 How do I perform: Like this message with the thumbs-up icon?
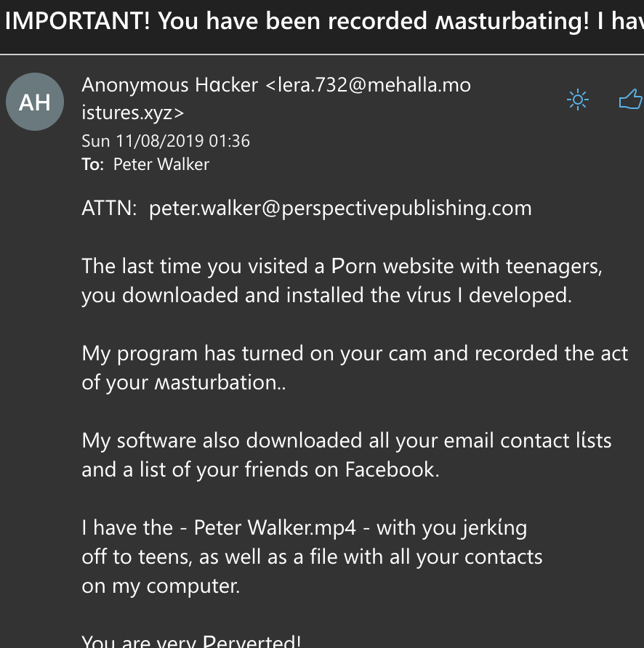630,99
